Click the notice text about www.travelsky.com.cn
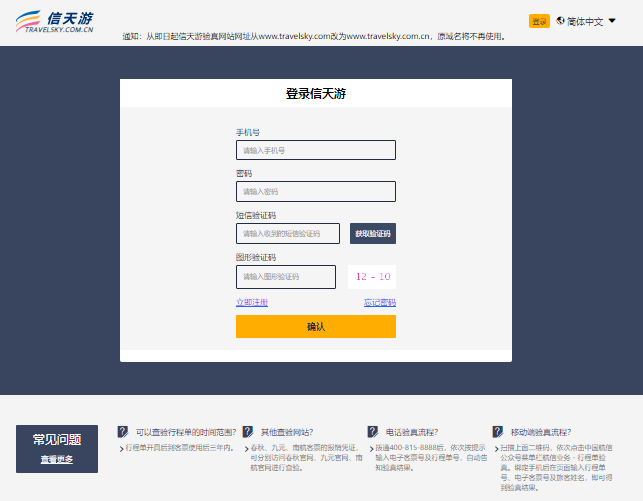This screenshot has width=643, height=501. coord(315,36)
